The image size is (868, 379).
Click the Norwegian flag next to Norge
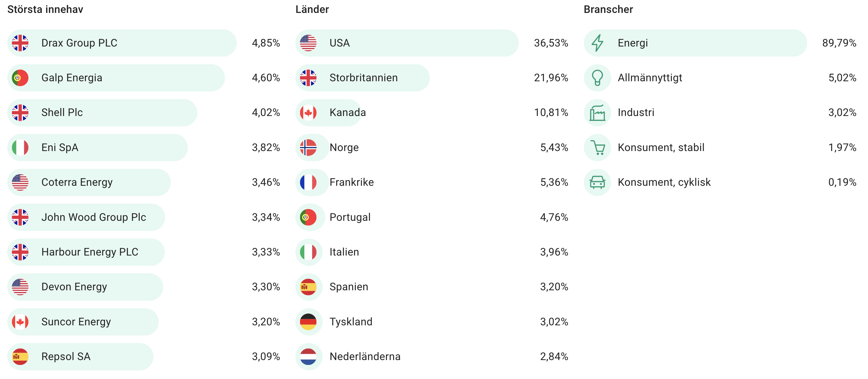(308, 147)
